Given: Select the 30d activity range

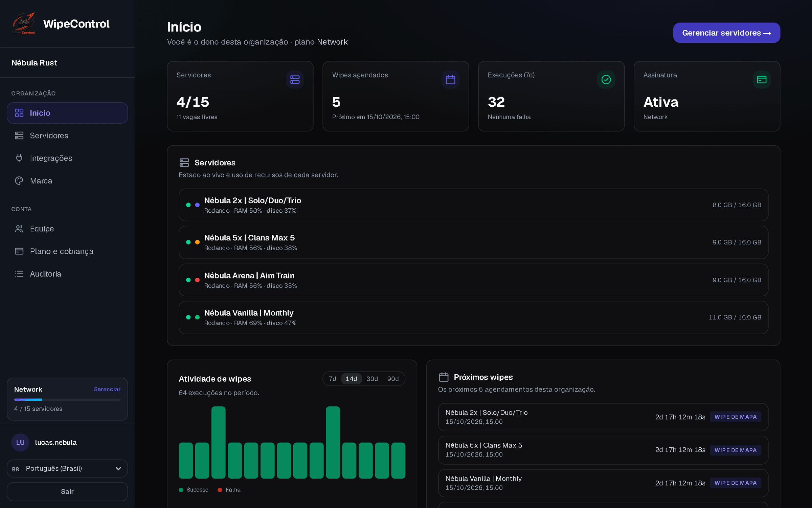Looking at the screenshot, I should tap(372, 379).
